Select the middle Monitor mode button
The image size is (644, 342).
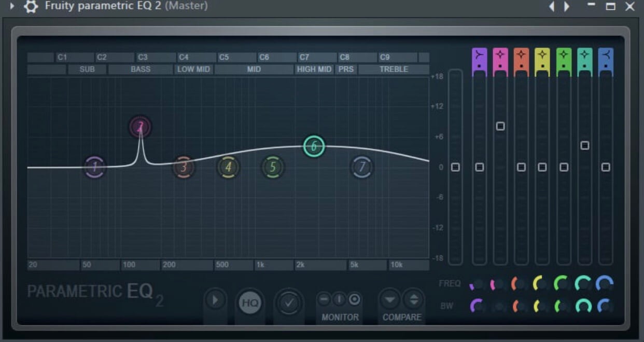pos(339,299)
